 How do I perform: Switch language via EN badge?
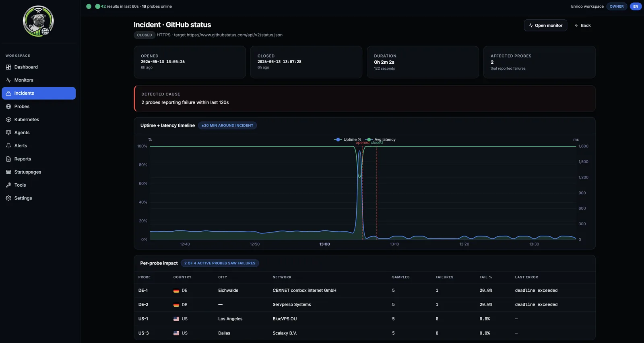pos(636,6)
